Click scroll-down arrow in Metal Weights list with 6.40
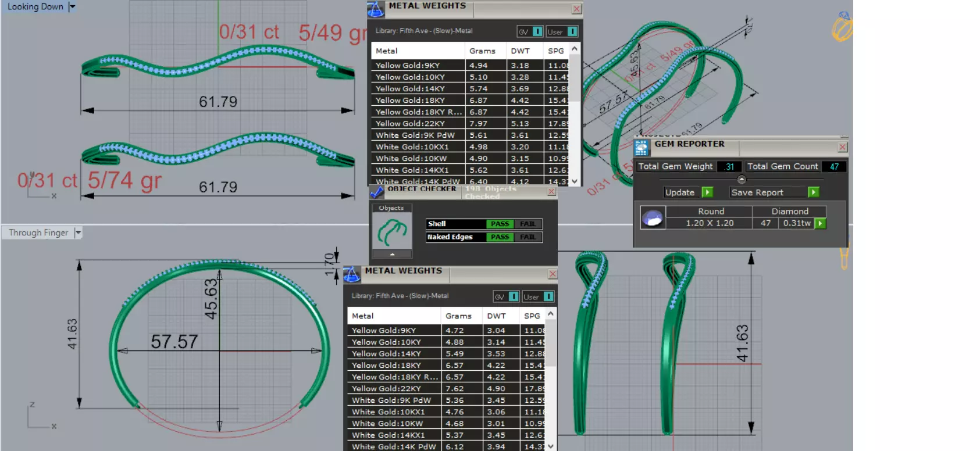This screenshot has height=451, width=980. [x=575, y=181]
